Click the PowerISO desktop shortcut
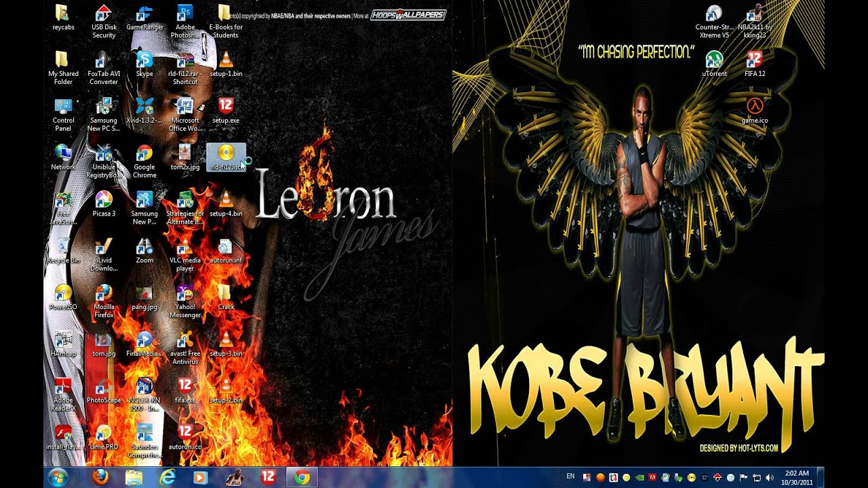Image resolution: width=868 pixels, height=488 pixels. pyautogui.click(x=63, y=298)
